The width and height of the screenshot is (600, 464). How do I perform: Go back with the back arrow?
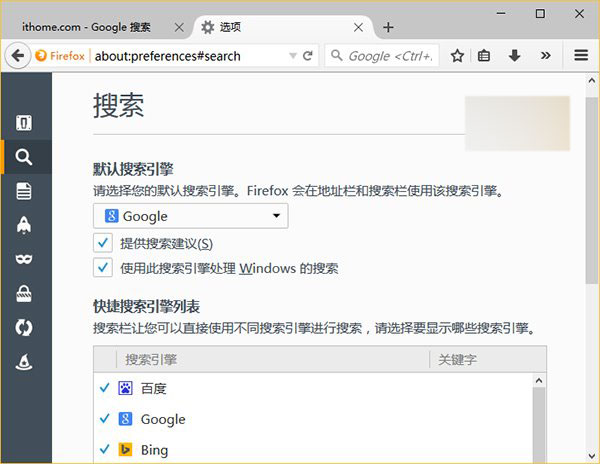pyautogui.click(x=18, y=56)
